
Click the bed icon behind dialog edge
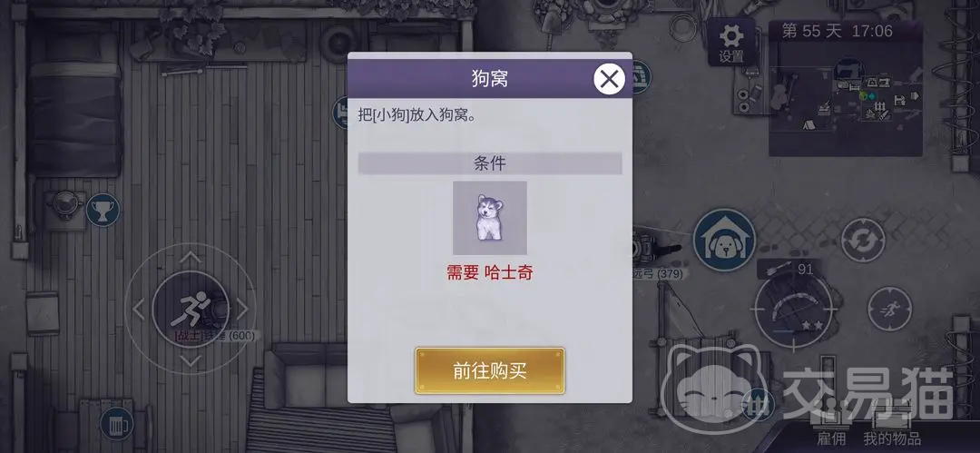[340, 113]
